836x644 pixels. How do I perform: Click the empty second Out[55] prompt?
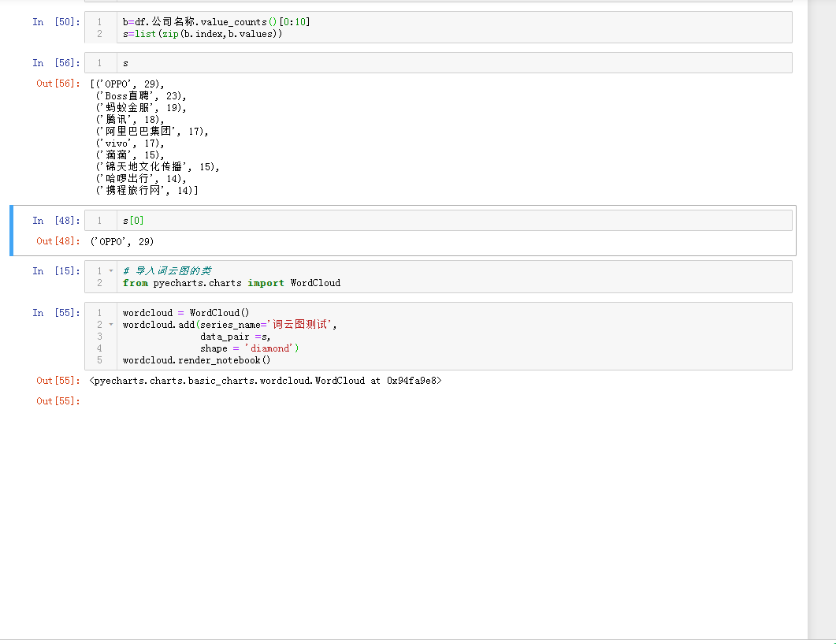[58, 401]
